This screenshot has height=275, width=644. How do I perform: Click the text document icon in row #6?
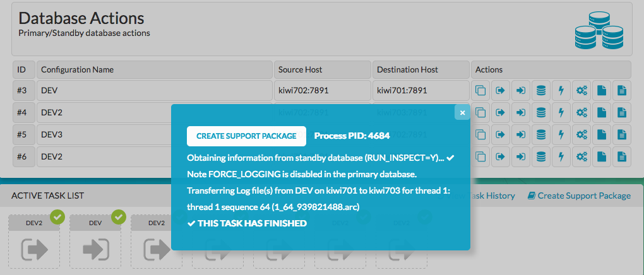coord(622,157)
